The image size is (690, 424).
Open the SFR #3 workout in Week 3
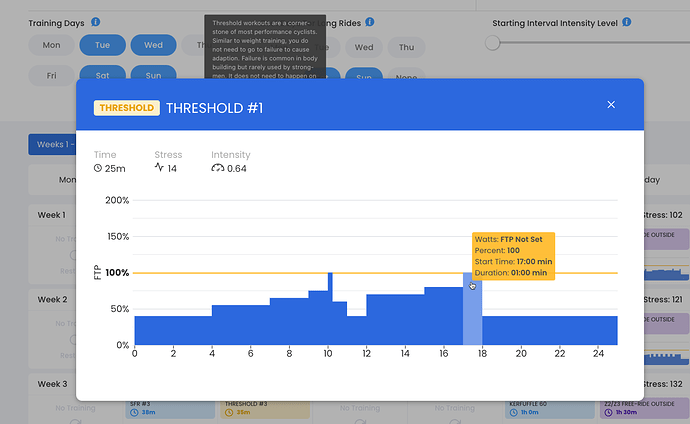pyautogui.click(x=170, y=409)
